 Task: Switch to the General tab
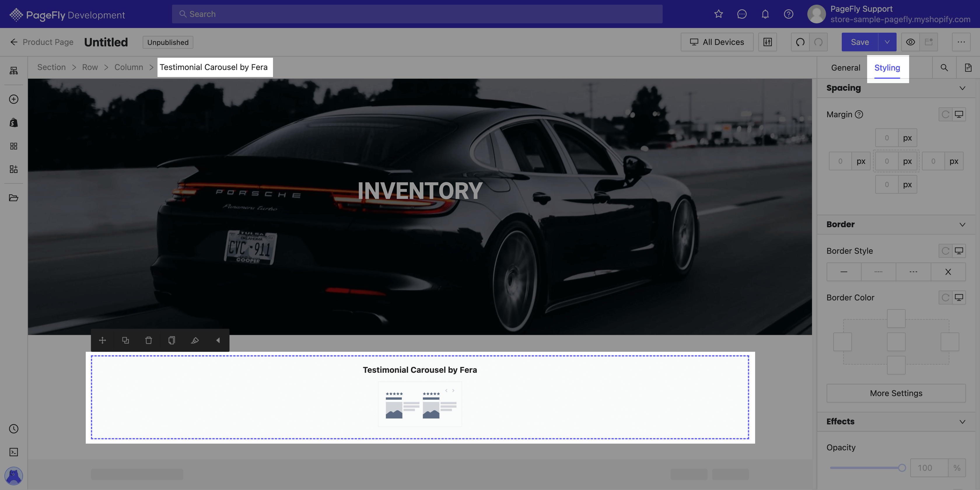click(845, 68)
